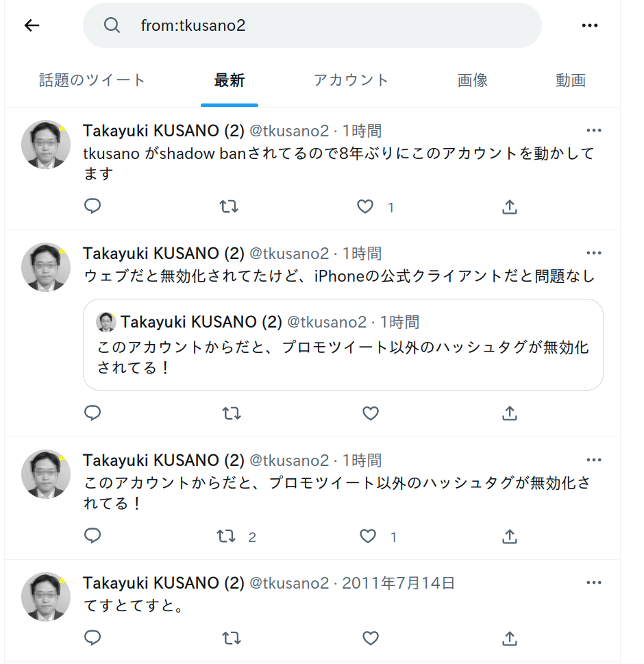644x664 pixels.
Task: Like the てすとてすと tweet from 2011
Action: point(371,638)
